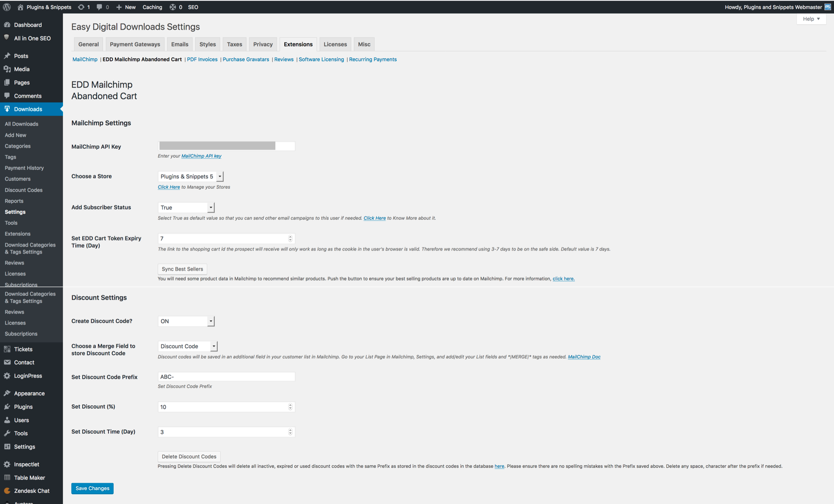Open the Recurring Payments sub-section link
834x504 pixels.
tap(373, 59)
